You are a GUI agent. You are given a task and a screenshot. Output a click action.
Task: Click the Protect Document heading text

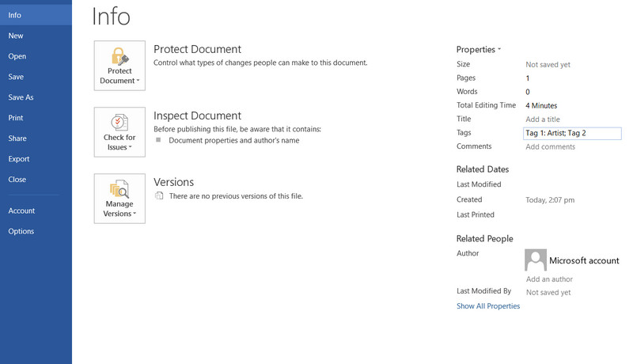coord(197,49)
